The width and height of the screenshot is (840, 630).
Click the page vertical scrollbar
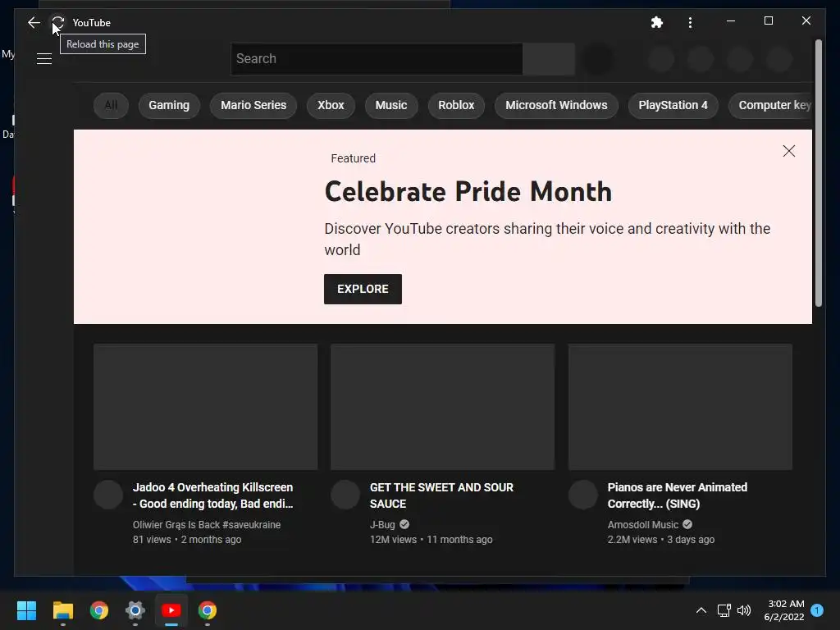click(818, 173)
